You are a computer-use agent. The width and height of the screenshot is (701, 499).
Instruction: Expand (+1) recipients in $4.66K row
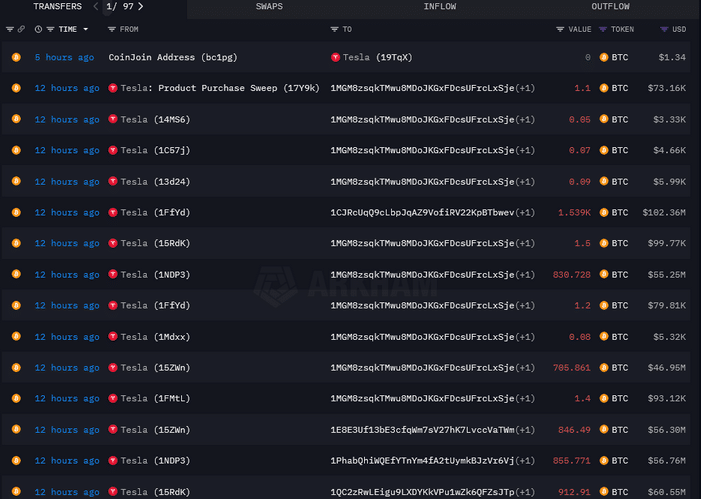point(525,150)
